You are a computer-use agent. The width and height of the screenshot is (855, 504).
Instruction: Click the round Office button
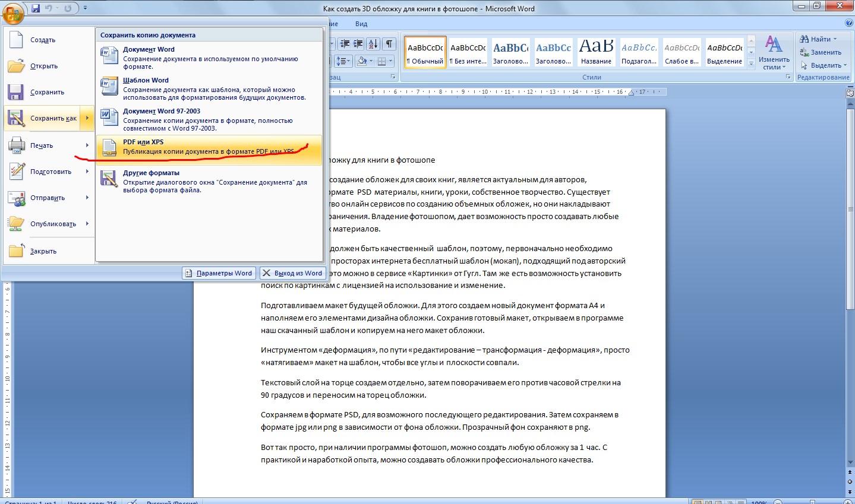[x=13, y=13]
